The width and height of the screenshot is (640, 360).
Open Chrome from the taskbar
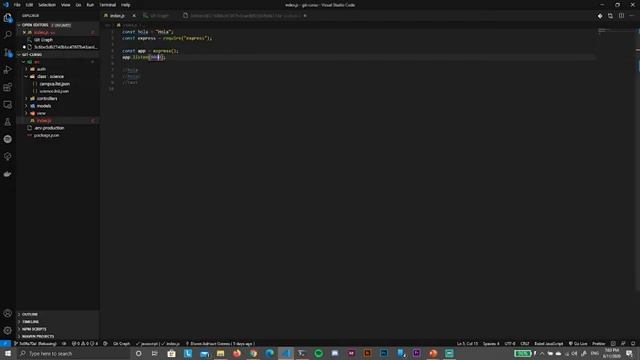coord(253,353)
